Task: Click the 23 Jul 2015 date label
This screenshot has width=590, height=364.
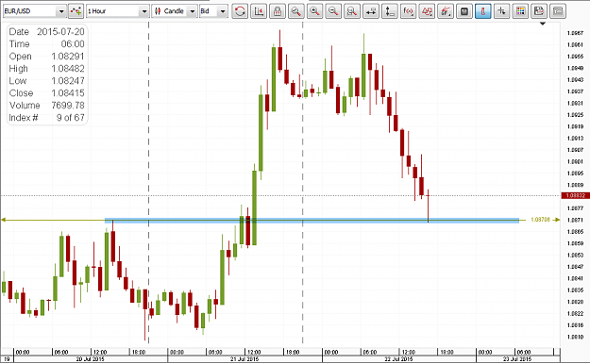Action: [x=517, y=359]
